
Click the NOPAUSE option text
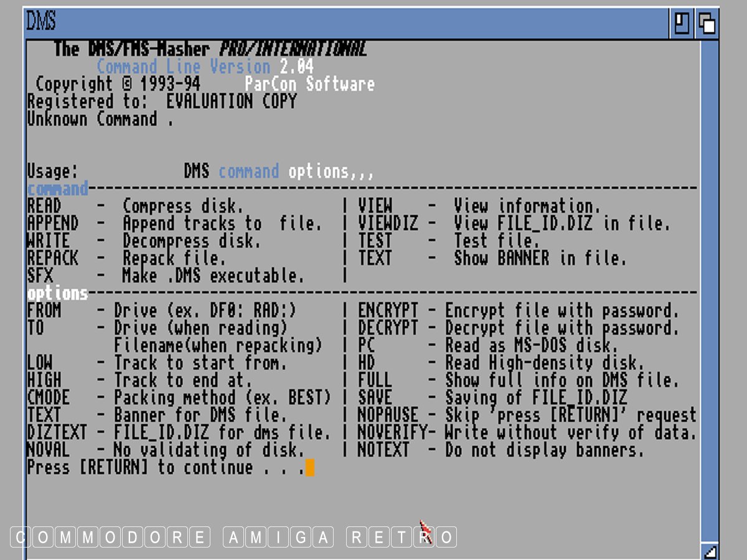(388, 415)
